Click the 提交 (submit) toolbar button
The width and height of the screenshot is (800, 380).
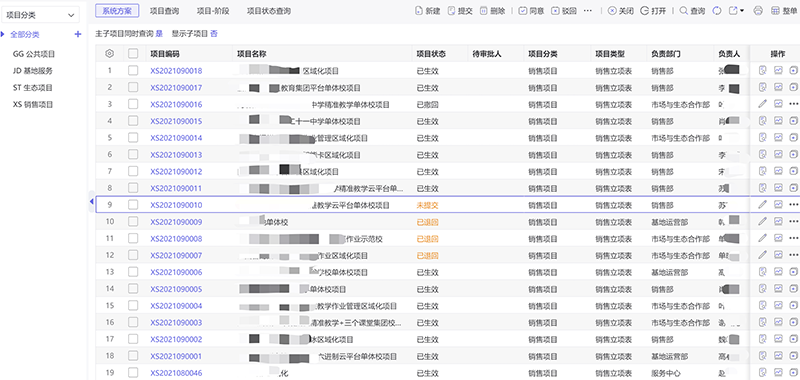point(460,11)
